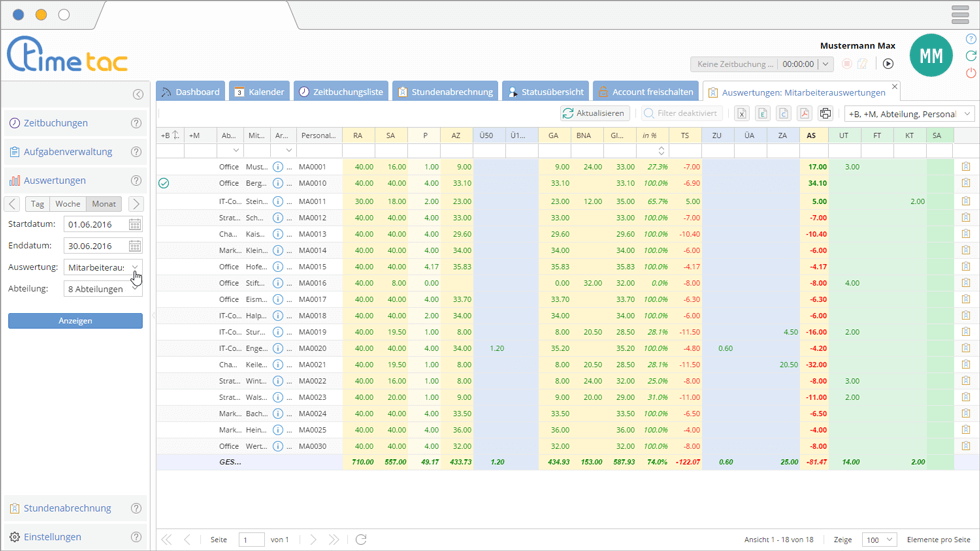Select the Monat period toggle
Image resolution: width=980 pixels, height=551 pixels.
(x=103, y=204)
